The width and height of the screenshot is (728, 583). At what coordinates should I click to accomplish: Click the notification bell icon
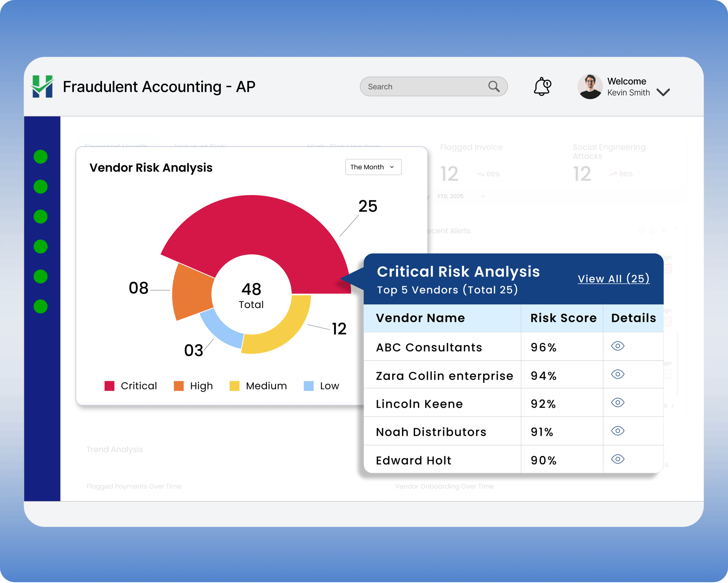coord(542,87)
